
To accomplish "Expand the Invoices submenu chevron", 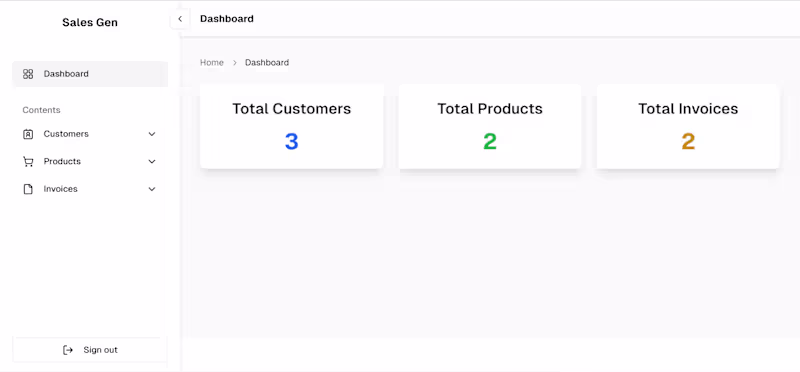I will tap(152, 189).
